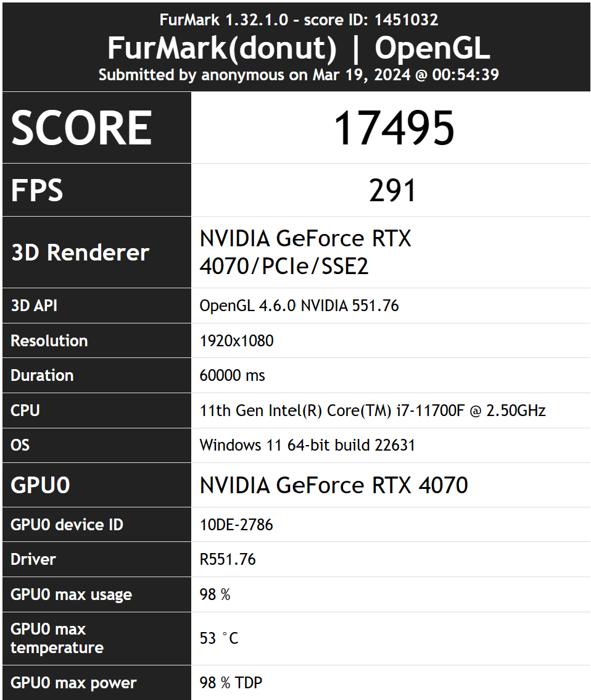Click the Resolution label
The height and width of the screenshot is (700, 591).
tap(49, 341)
